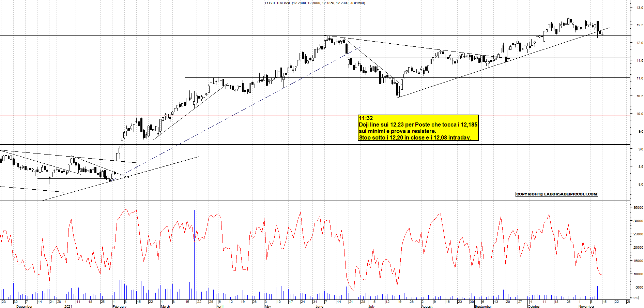Click the October month label
The image size is (644, 308).
534,306
